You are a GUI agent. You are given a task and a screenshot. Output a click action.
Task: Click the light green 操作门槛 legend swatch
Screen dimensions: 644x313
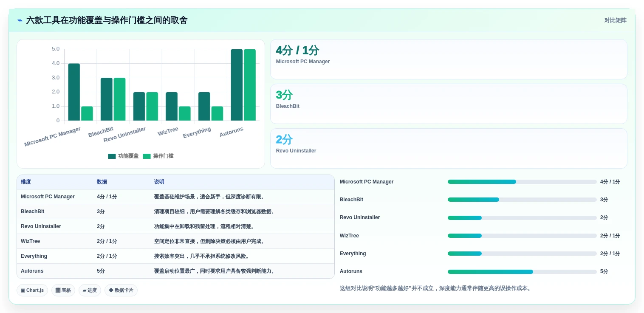pyautogui.click(x=147, y=156)
